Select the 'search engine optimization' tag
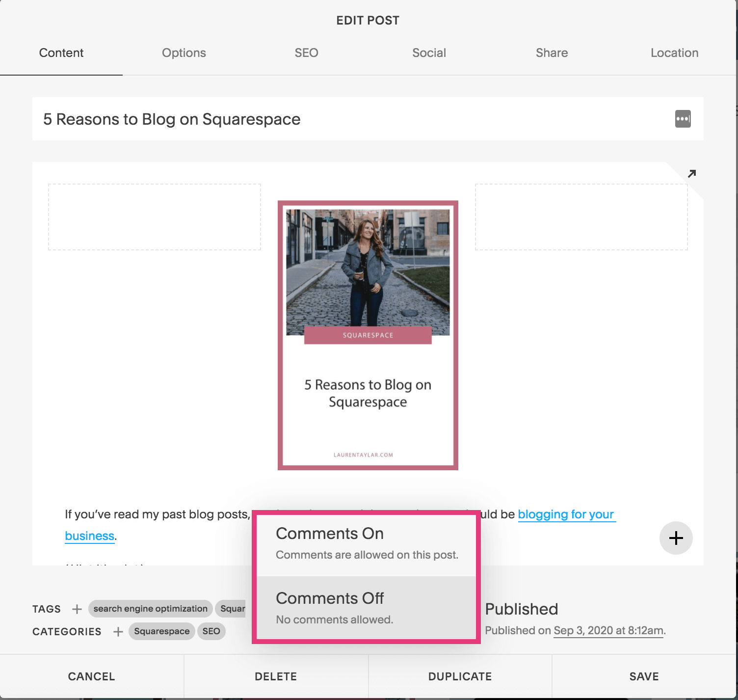Screen dimensions: 738x700 point(151,609)
